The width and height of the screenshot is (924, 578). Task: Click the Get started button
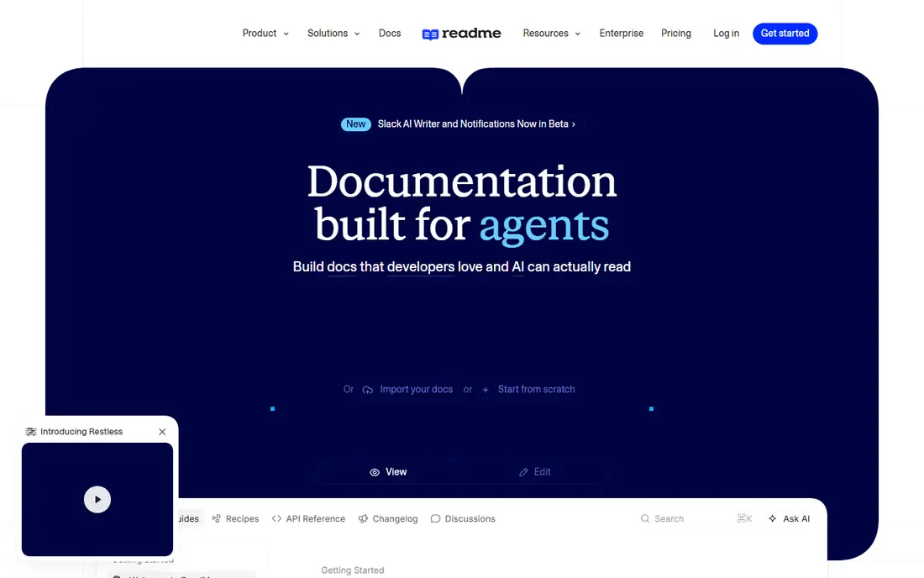click(785, 34)
